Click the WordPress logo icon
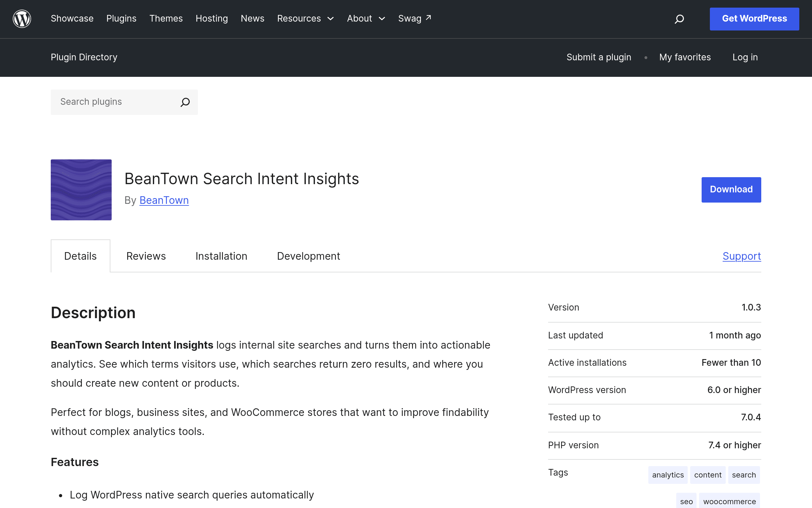The width and height of the screenshot is (812, 508). 22,19
